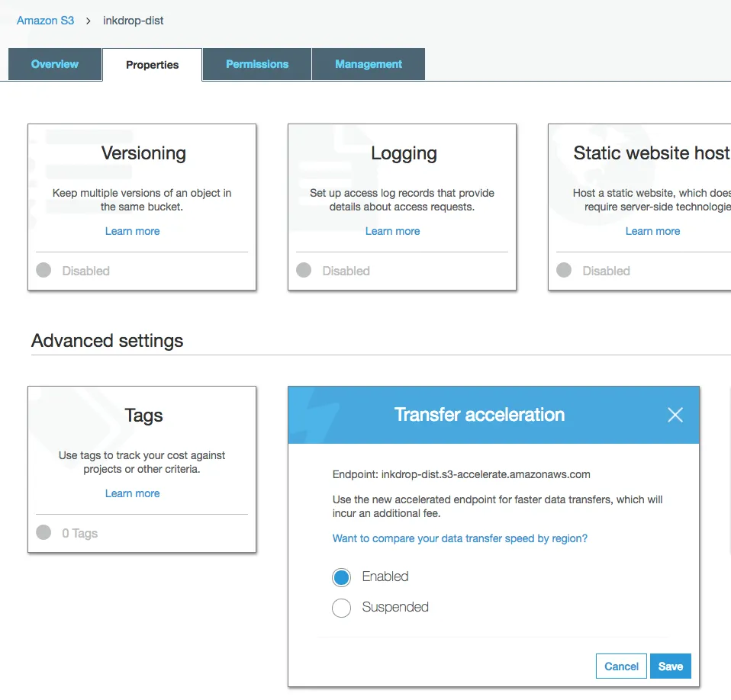The width and height of the screenshot is (731, 700).
Task: Cancel the transfer acceleration changes
Action: pos(621,666)
